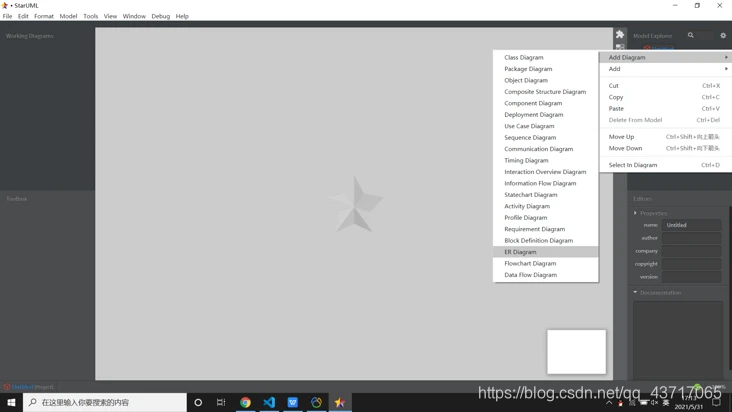The image size is (732, 412).
Task: Select Block Definition Diagram
Action: [546, 240]
